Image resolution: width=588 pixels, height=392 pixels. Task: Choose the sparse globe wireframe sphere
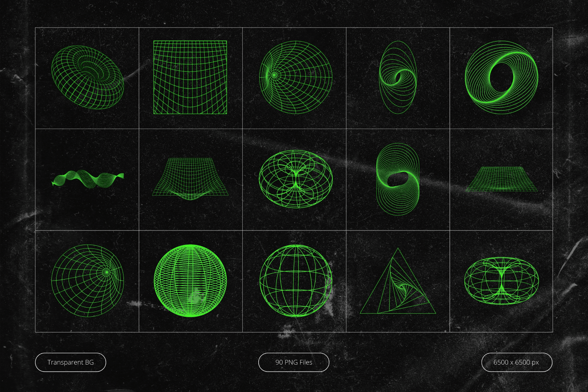click(x=296, y=281)
